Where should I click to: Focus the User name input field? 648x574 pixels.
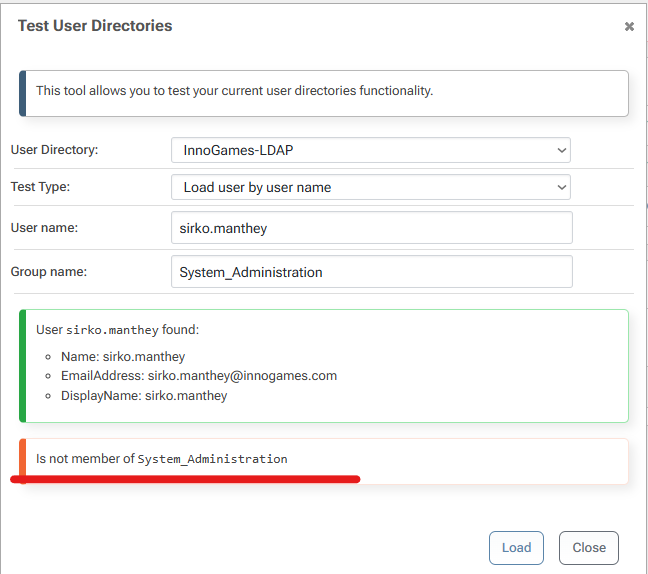pos(371,227)
